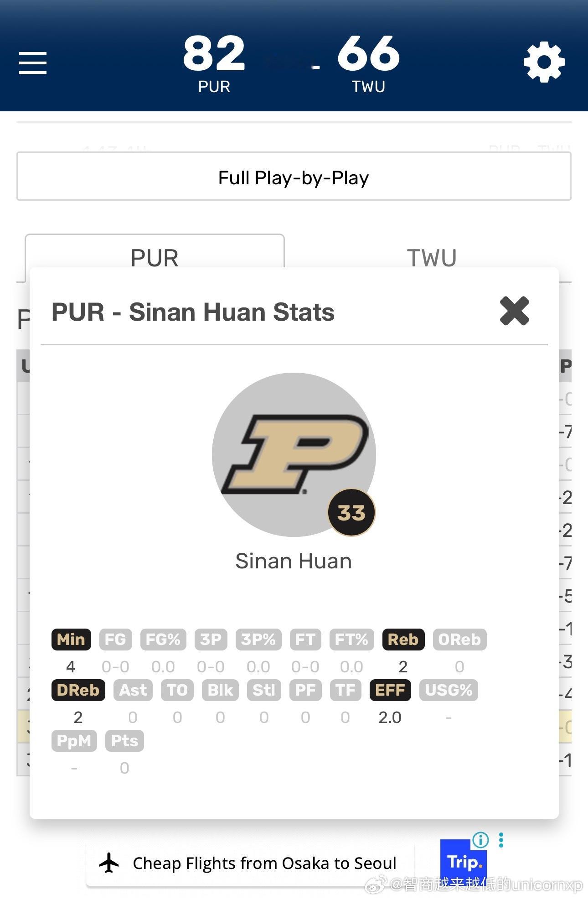This screenshot has height=900, width=588.
Task: Switch to the PUR team tab
Action: (x=155, y=258)
